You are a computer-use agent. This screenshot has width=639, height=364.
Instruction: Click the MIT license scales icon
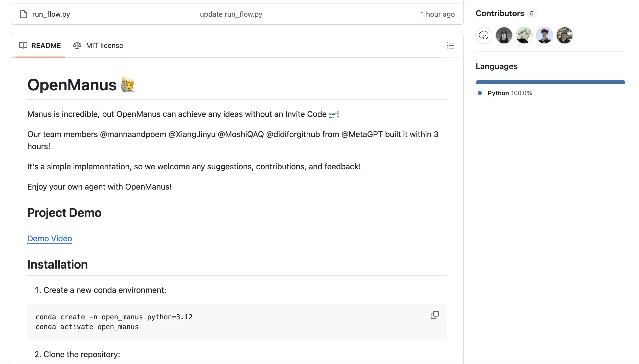[77, 45]
